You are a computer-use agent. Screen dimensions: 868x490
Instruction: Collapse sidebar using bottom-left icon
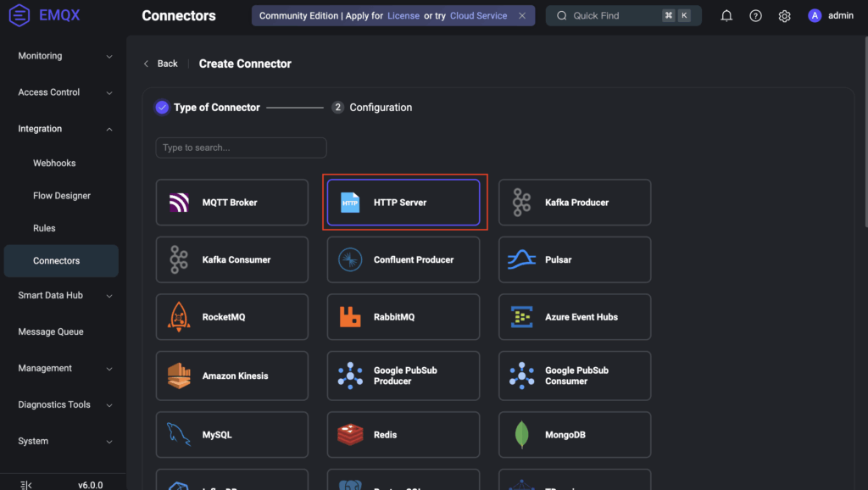tap(26, 485)
